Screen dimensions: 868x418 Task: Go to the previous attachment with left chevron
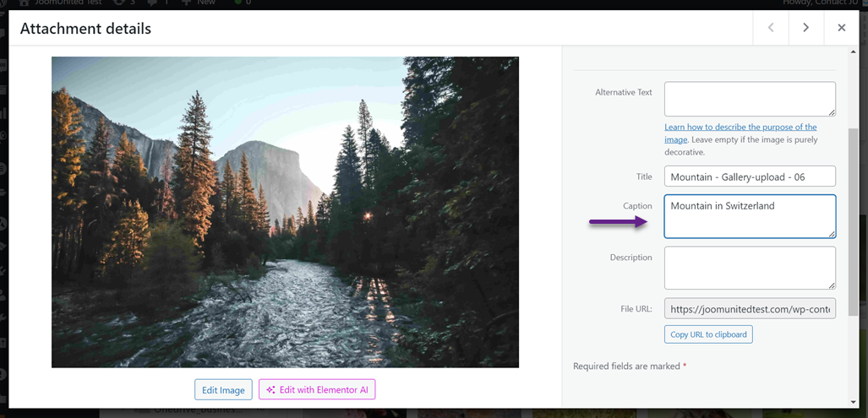point(771,28)
